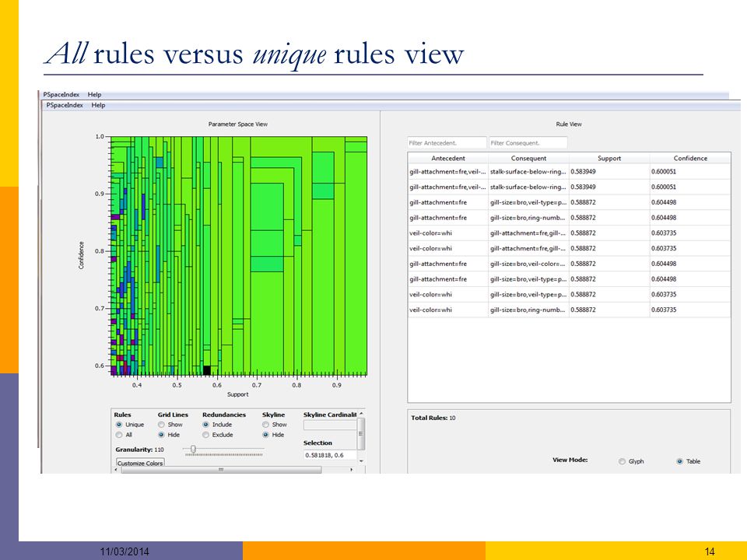The image size is (747, 560).
Task: Click the Total Rules: 10 label
Action: click(x=433, y=418)
